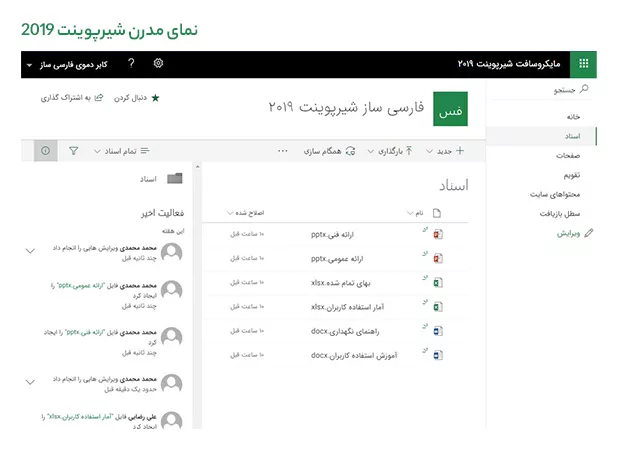The image size is (617, 455).
Task: Open ارائه فنی.pptx link in recent activity
Action: [x=86, y=332]
